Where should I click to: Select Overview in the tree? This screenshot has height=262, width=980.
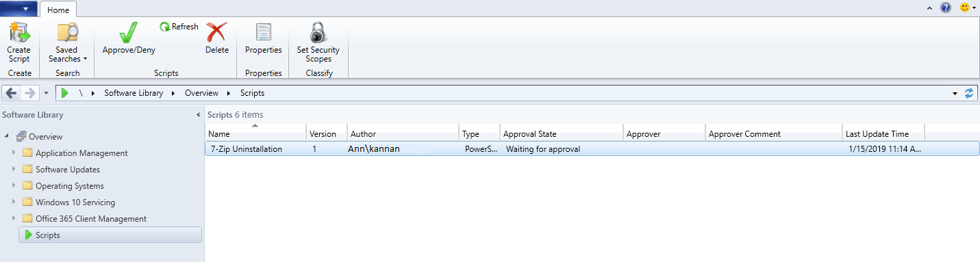pos(45,137)
